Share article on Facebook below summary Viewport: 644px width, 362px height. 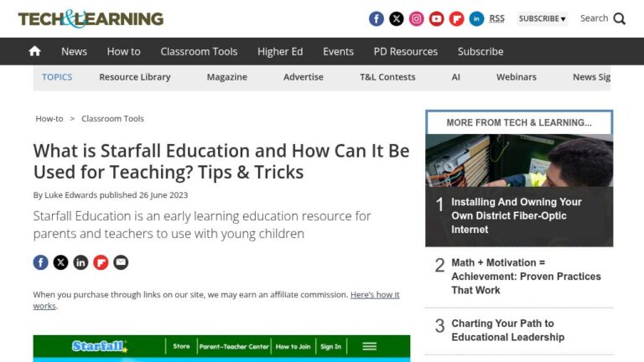coord(40,262)
